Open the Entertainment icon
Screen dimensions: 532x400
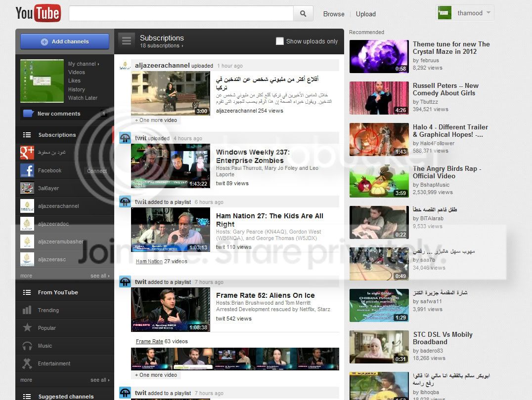[27, 363]
